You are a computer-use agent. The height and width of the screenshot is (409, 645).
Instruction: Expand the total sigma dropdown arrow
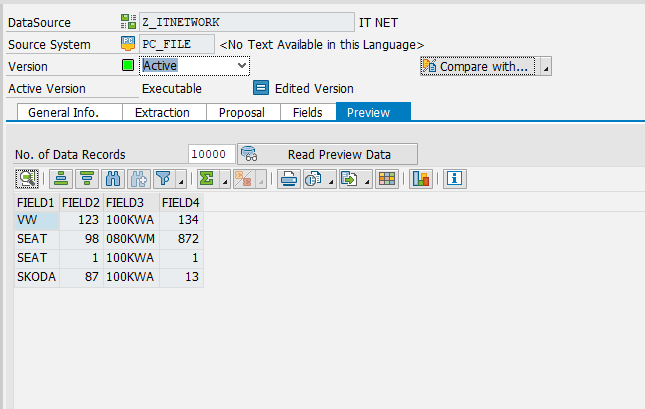click(225, 179)
